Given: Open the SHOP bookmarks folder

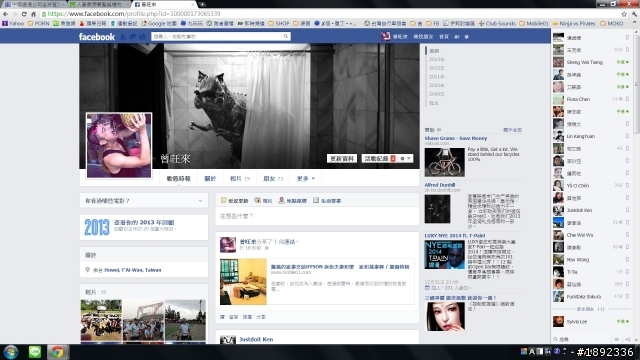Looking at the screenshot, I should click(279, 24).
